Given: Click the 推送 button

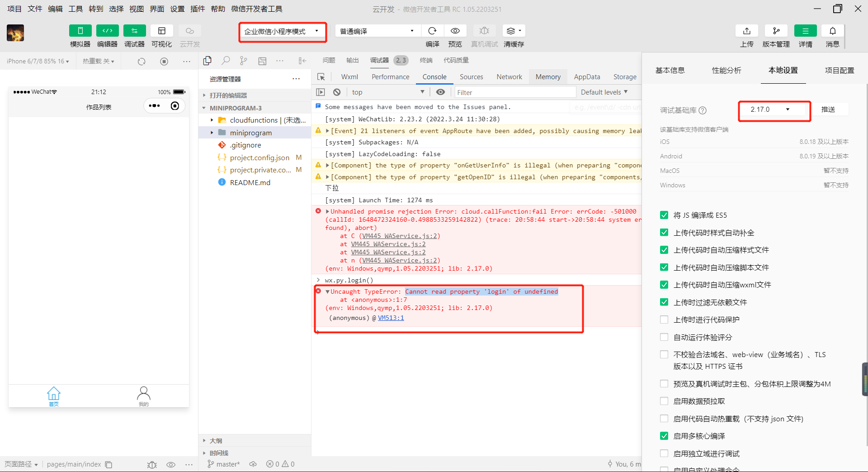Looking at the screenshot, I should 828,110.
